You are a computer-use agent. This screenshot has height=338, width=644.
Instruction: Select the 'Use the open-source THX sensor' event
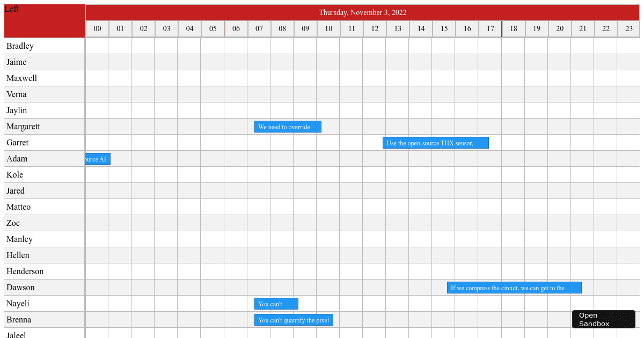[436, 143]
